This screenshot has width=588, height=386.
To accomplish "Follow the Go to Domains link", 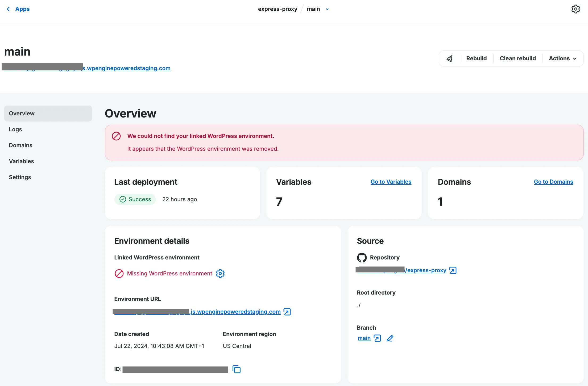I will pyautogui.click(x=553, y=182).
